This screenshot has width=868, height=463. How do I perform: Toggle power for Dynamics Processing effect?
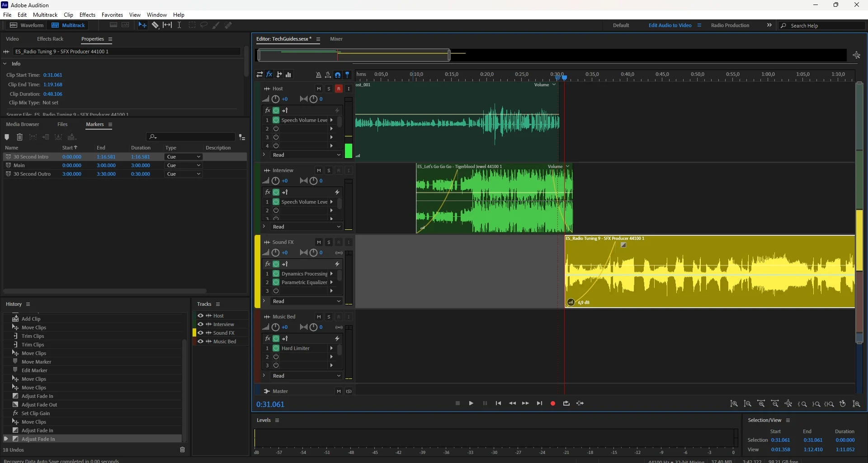[x=276, y=274]
